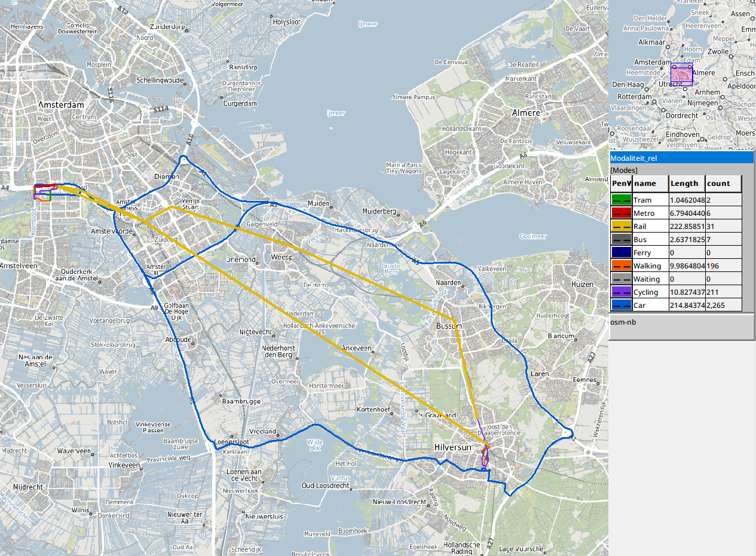Click the Rail length value 222.85851
The image size is (756, 556).
[687, 227]
